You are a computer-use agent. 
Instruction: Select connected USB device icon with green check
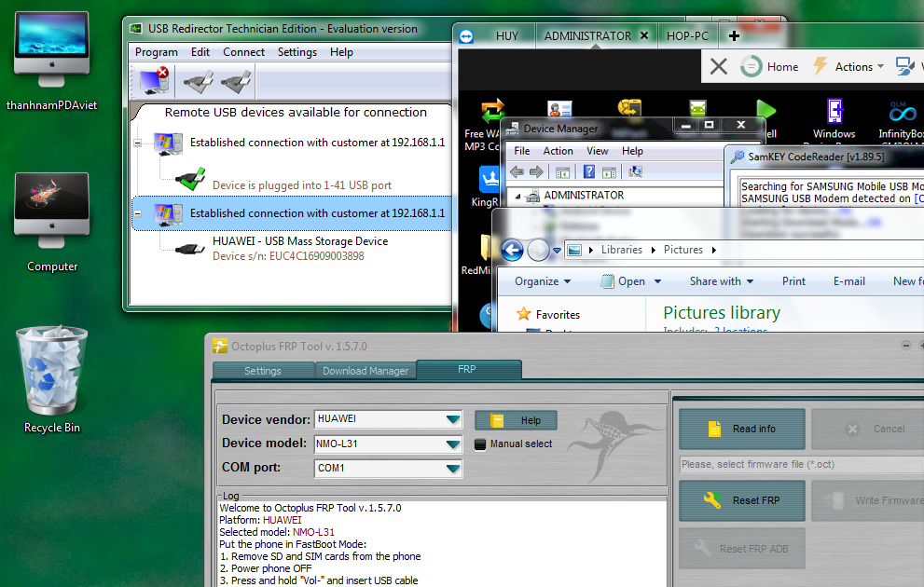click(190, 179)
